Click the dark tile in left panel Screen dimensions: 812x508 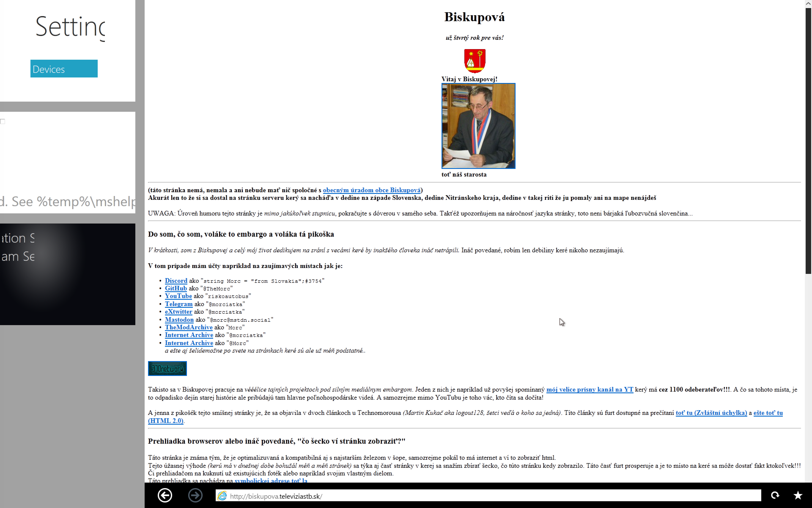pos(67,274)
